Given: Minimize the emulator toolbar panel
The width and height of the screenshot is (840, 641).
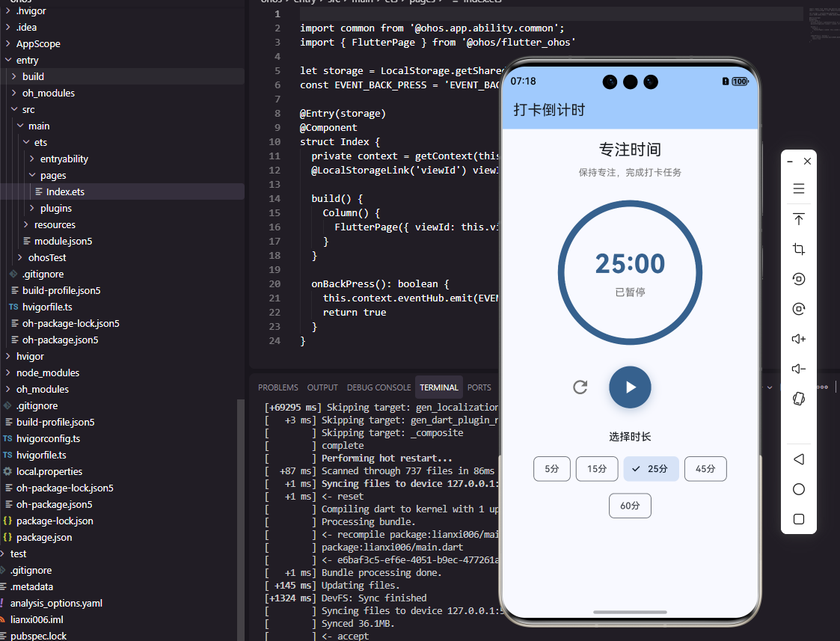Looking at the screenshot, I should (x=790, y=162).
